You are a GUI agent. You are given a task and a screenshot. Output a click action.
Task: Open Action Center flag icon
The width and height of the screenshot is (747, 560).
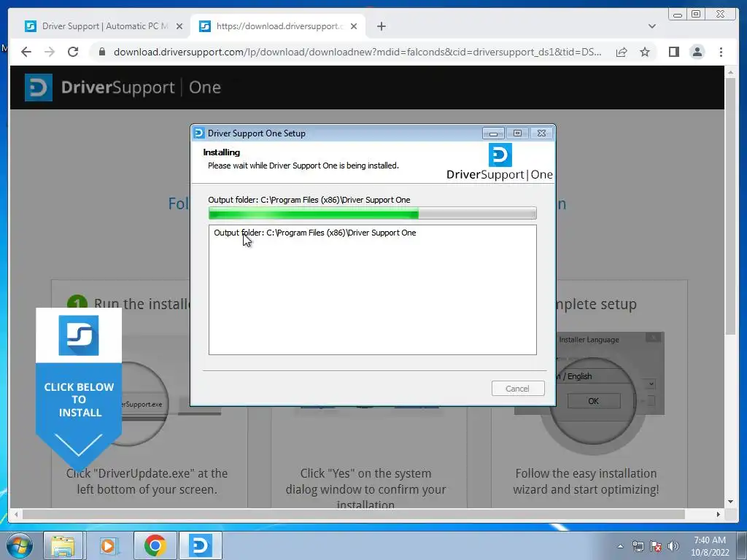(x=656, y=546)
